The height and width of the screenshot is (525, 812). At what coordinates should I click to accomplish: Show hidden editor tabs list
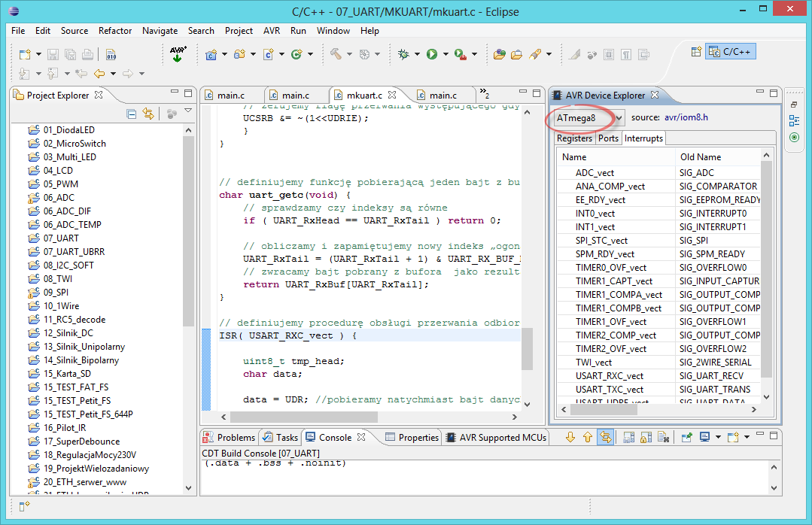click(484, 93)
